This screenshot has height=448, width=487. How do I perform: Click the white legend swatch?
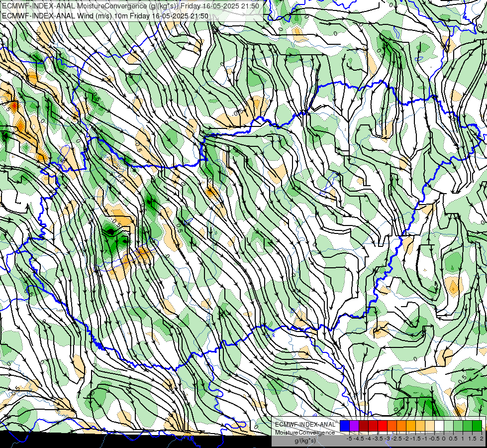[x=439, y=426]
